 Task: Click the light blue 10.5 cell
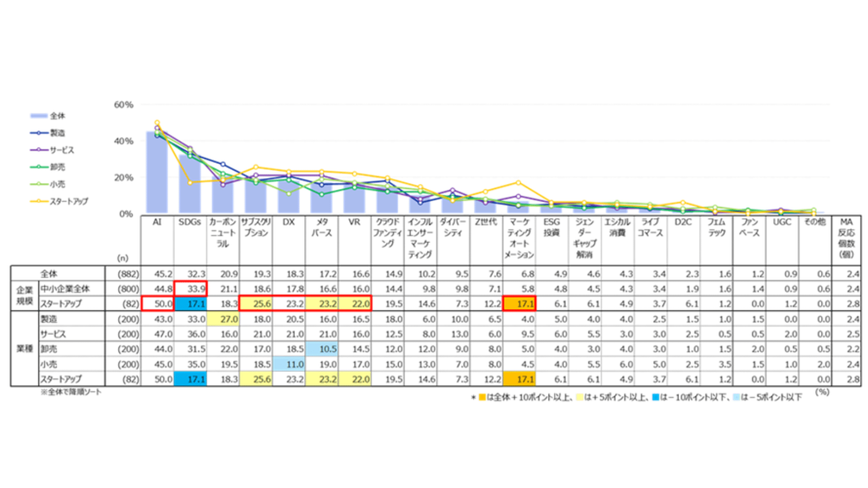pos(322,349)
